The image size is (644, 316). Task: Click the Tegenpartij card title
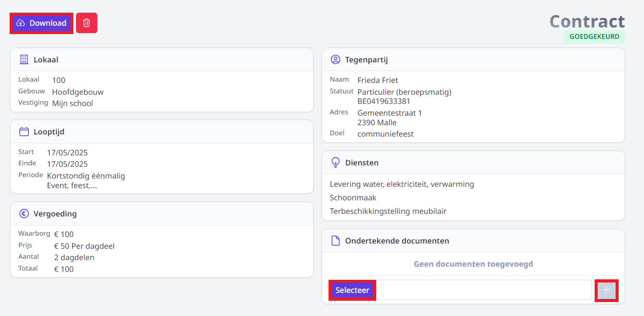(367, 60)
